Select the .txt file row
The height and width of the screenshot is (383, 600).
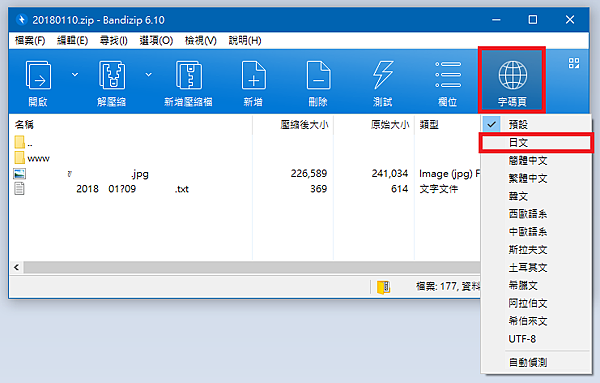[245, 189]
